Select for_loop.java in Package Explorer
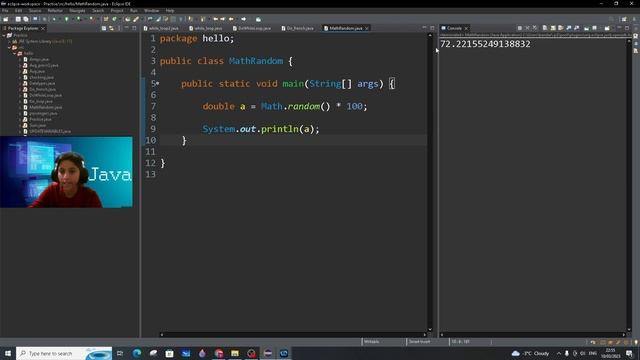The height and width of the screenshot is (360, 640). click(40, 101)
